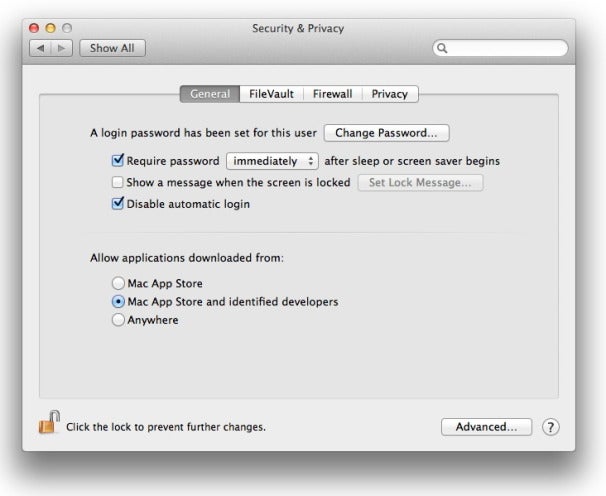
Task: Switch to the FileVault tab
Action: [271, 94]
